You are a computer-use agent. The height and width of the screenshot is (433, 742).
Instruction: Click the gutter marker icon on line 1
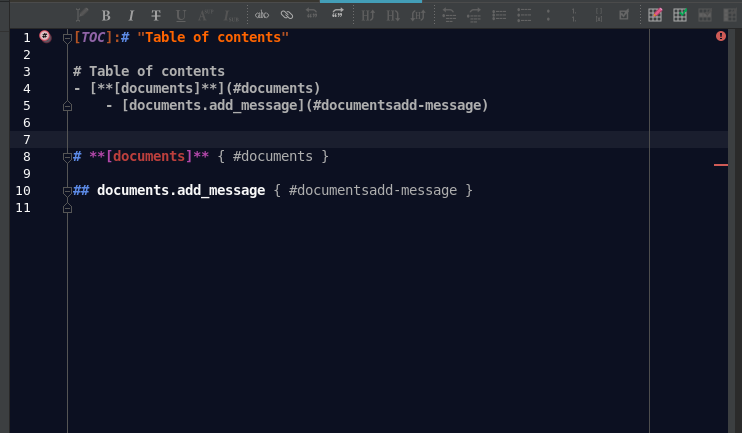point(45,36)
